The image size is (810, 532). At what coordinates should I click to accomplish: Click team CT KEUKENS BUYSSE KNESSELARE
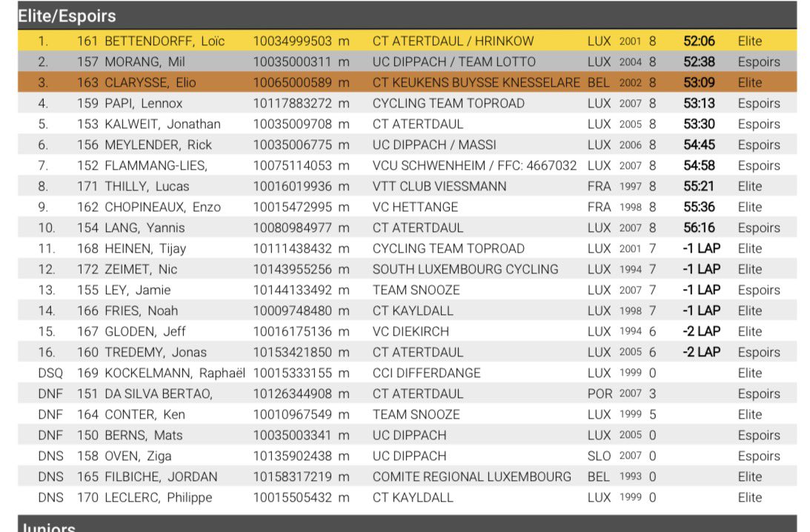coord(476,83)
